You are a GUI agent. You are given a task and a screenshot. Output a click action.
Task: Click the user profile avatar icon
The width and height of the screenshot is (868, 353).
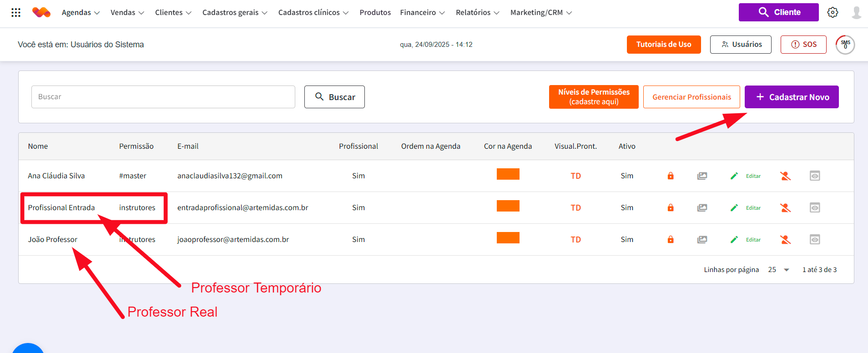tap(856, 12)
